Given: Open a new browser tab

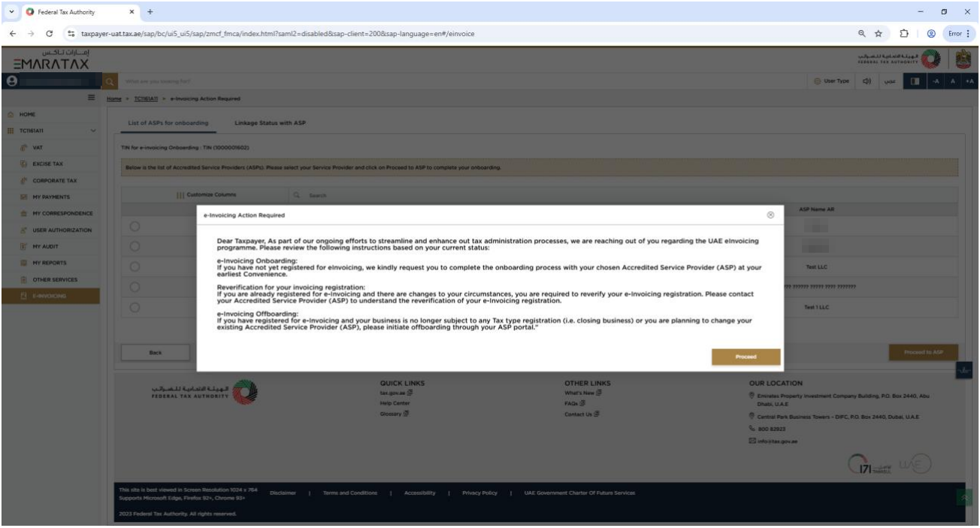Looking at the screenshot, I should click(x=150, y=12).
